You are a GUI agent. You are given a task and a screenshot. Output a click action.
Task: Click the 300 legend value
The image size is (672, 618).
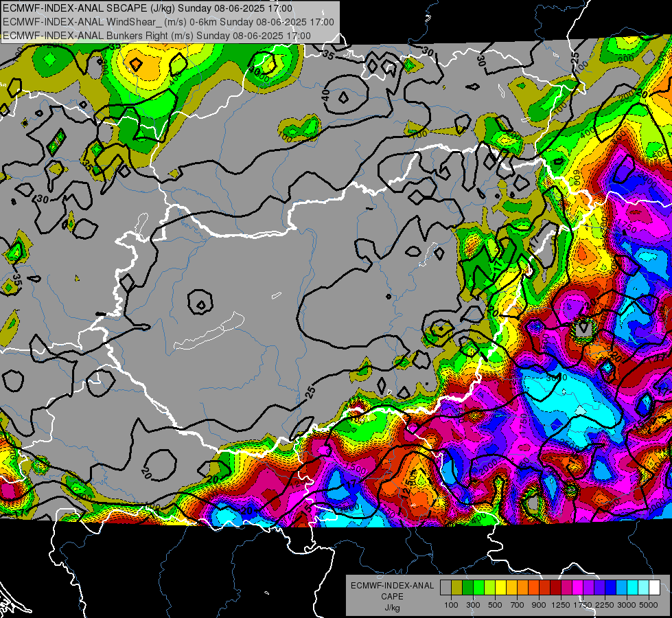point(473,605)
